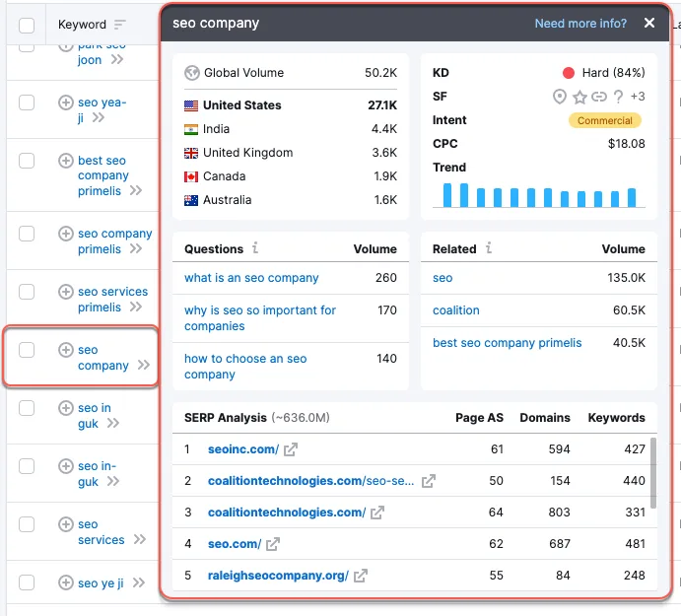Close the seo company popup

click(649, 24)
